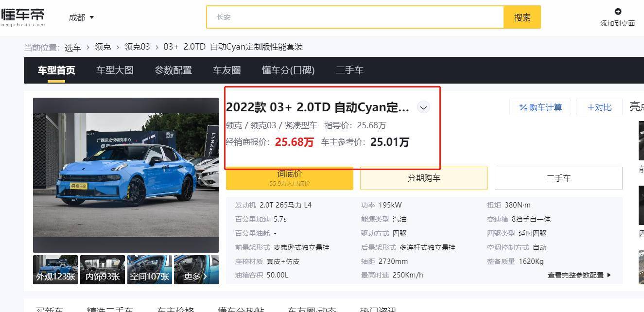The image size is (644, 312).
Task: Click the 询底价 button
Action: pyautogui.click(x=290, y=178)
